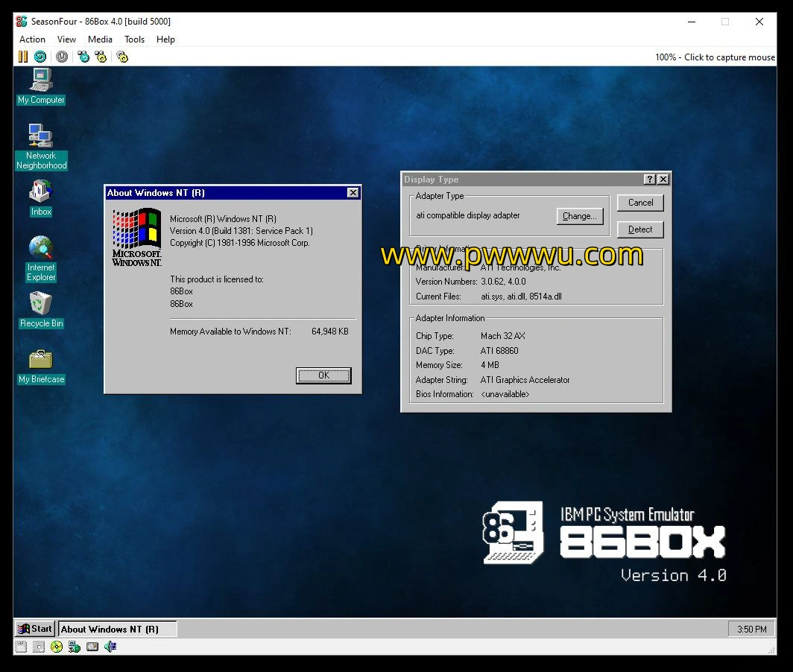
Task: Click the 'Copyright (C) 1981-1996 Microsoft Corp.' line
Action: (x=240, y=243)
